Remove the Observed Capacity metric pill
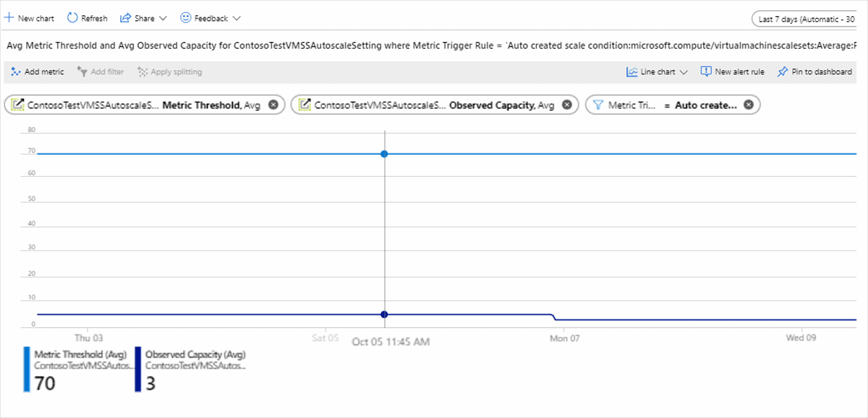 [x=567, y=105]
